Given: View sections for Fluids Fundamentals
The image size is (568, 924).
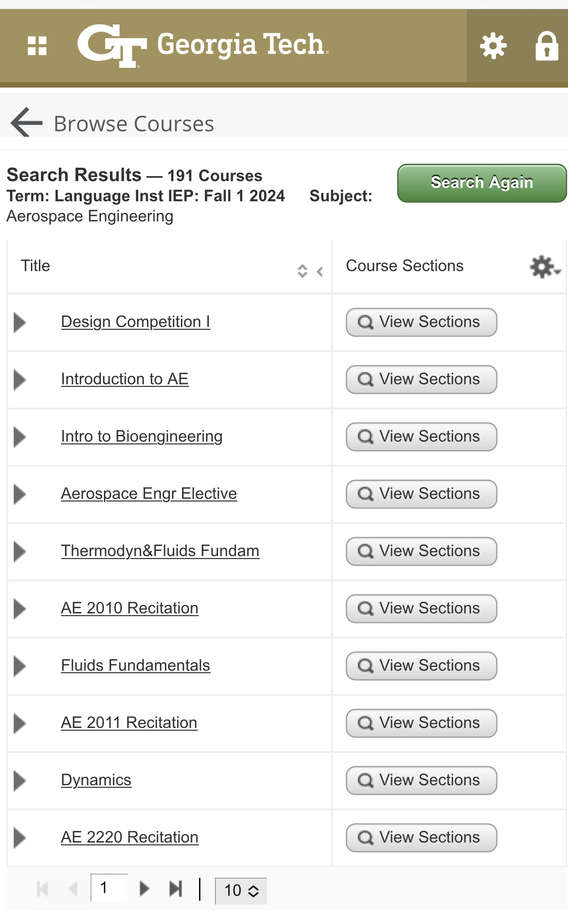Looking at the screenshot, I should [421, 666].
